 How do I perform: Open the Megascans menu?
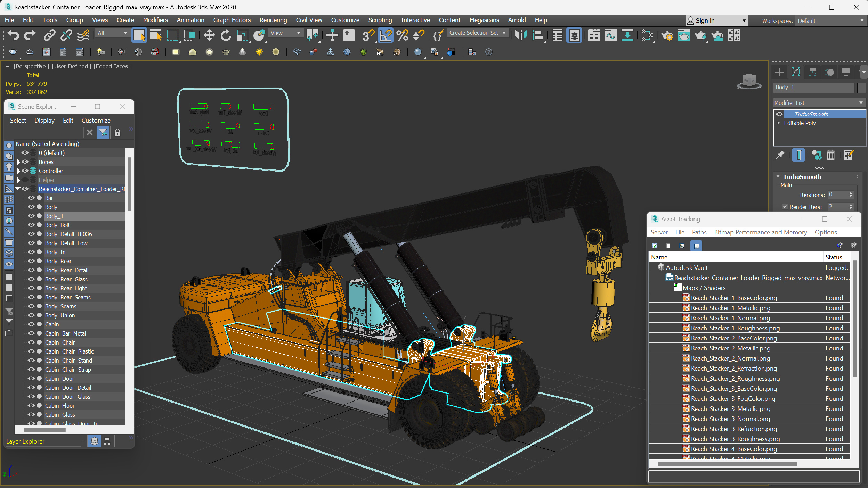click(484, 20)
